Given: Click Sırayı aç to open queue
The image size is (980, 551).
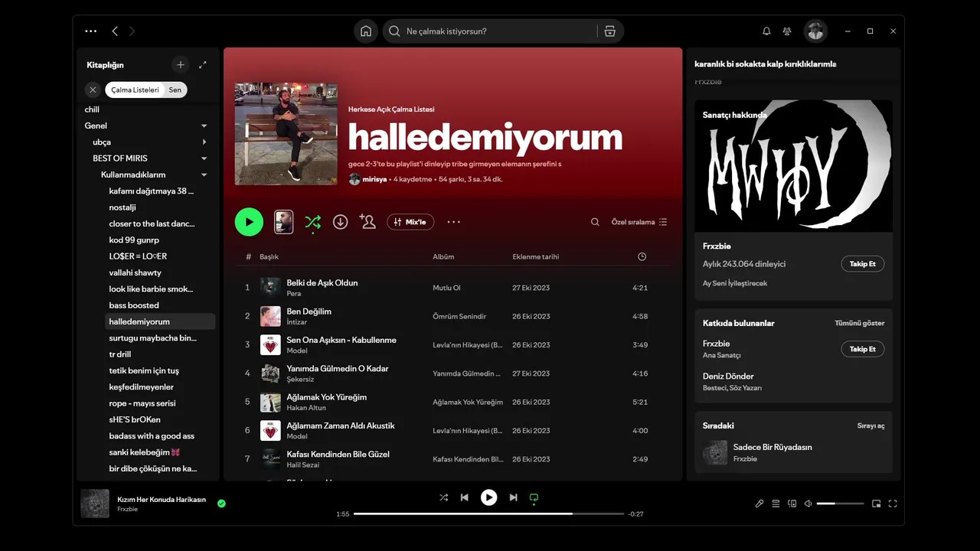Looking at the screenshot, I should click(x=871, y=425).
